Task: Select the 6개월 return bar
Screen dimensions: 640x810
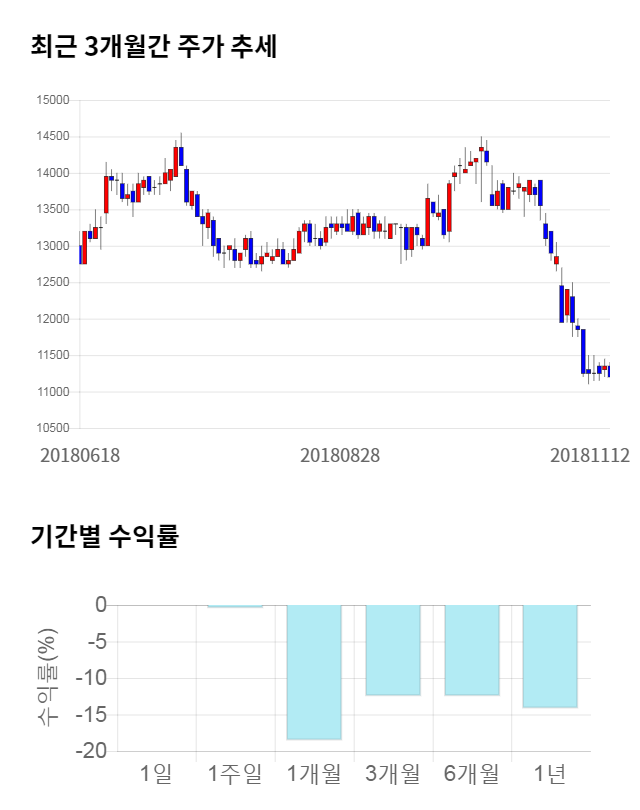Action: click(x=472, y=650)
